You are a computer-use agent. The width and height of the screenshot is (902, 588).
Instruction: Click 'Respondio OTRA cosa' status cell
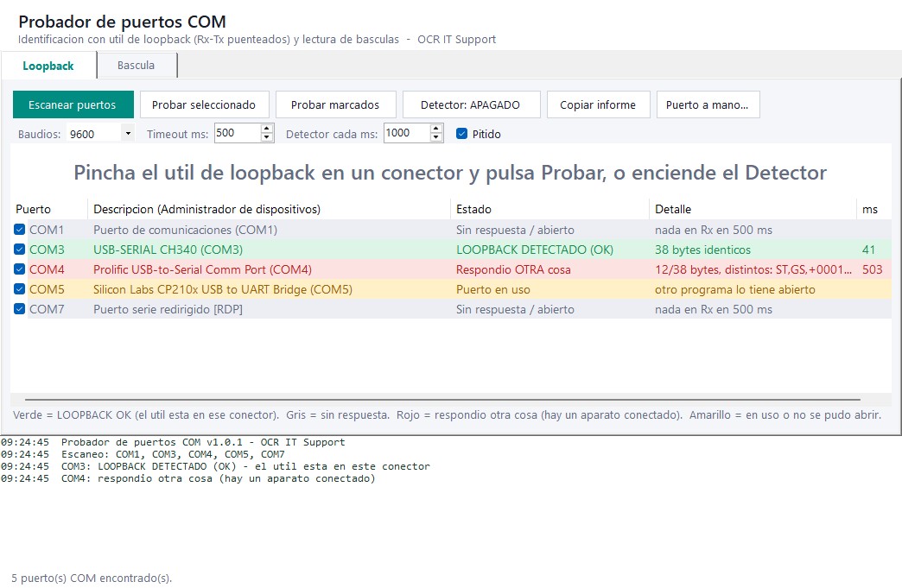513,269
